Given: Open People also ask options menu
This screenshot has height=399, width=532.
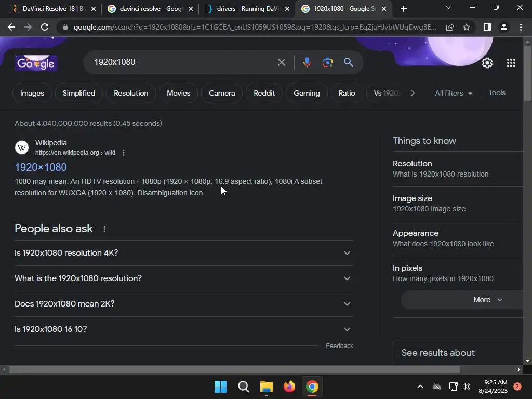Looking at the screenshot, I should click(x=104, y=229).
